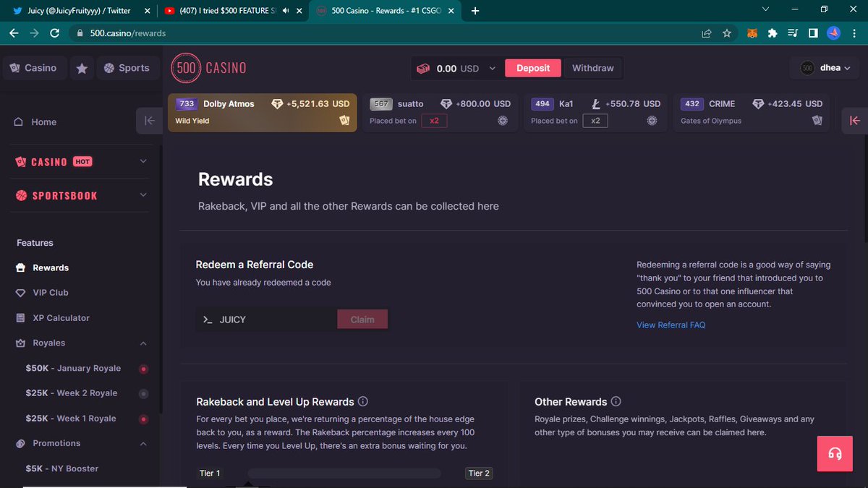Click the forward arrow in the browser toolbar

34,33
